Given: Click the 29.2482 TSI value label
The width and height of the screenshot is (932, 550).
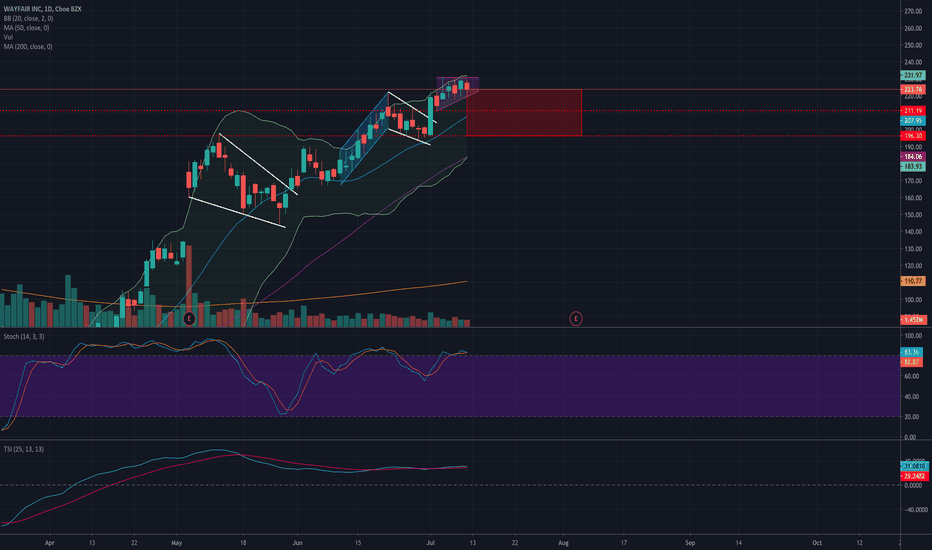Looking at the screenshot, I should coord(914,476).
